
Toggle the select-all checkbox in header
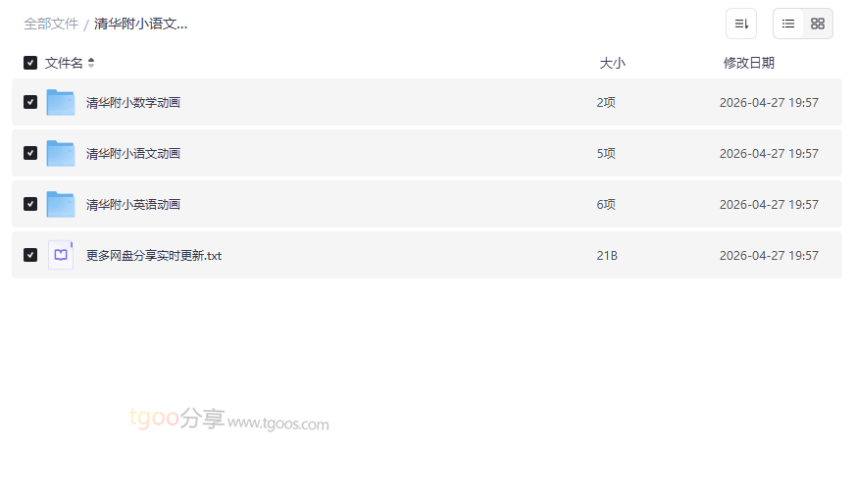[x=30, y=63]
